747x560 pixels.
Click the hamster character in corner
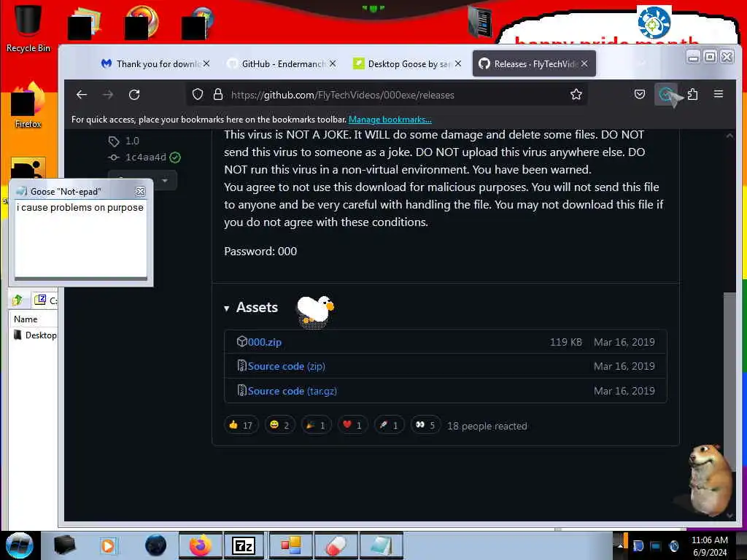[x=709, y=481]
